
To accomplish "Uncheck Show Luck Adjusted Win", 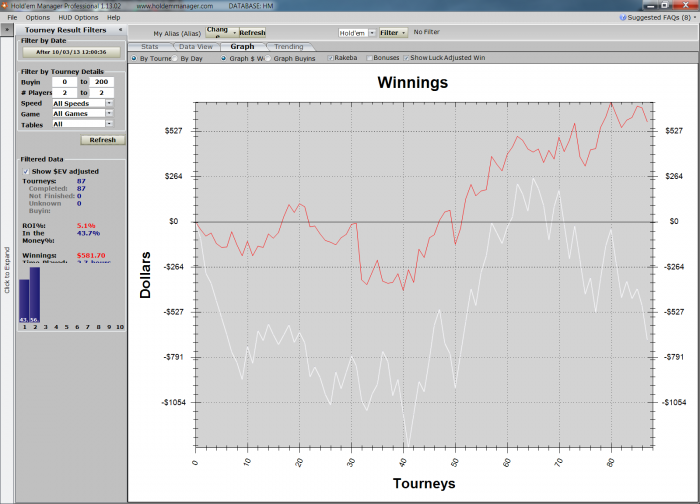I will point(406,58).
